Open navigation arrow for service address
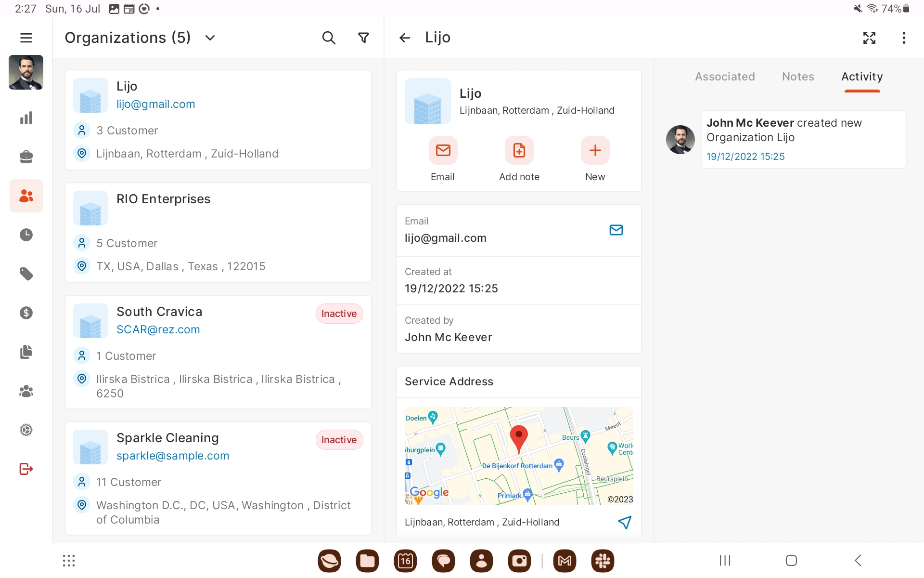The width and height of the screenshot is (924, 578). tap(624, 522)
